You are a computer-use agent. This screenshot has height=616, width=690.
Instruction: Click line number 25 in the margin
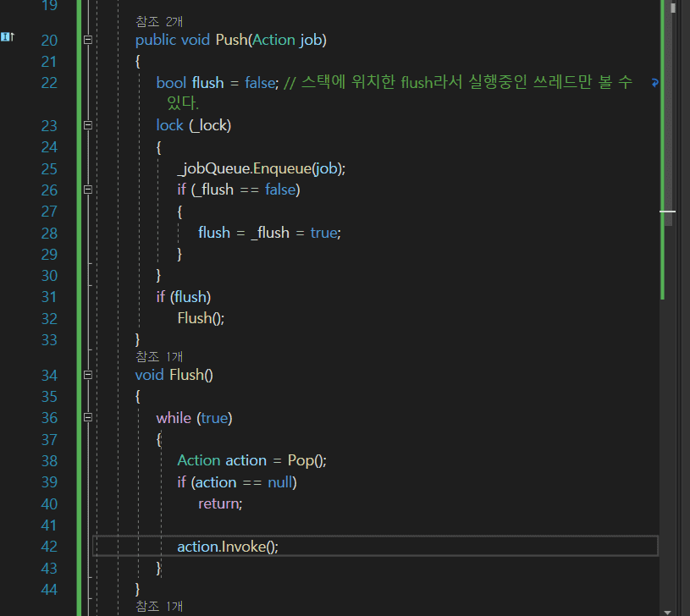pos(49,169)
